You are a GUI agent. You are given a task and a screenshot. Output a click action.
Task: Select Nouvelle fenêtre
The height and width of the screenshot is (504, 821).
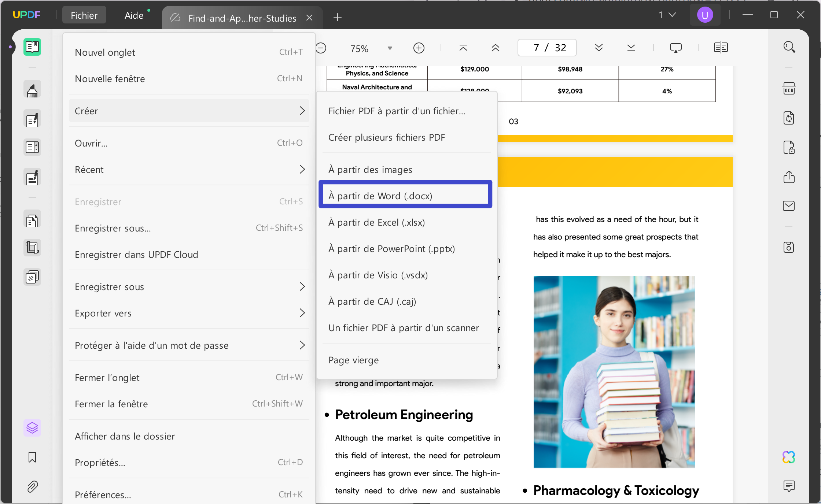(x=189, y=78)
